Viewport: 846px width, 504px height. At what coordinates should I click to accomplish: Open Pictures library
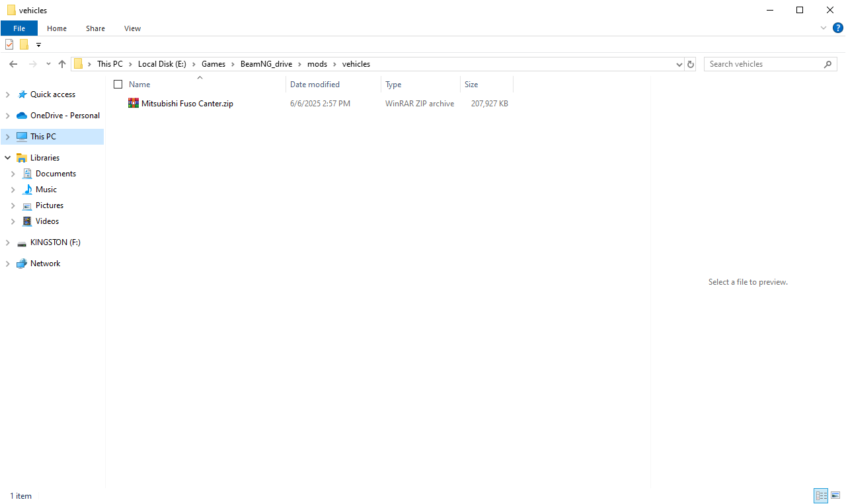pos(50,205)
